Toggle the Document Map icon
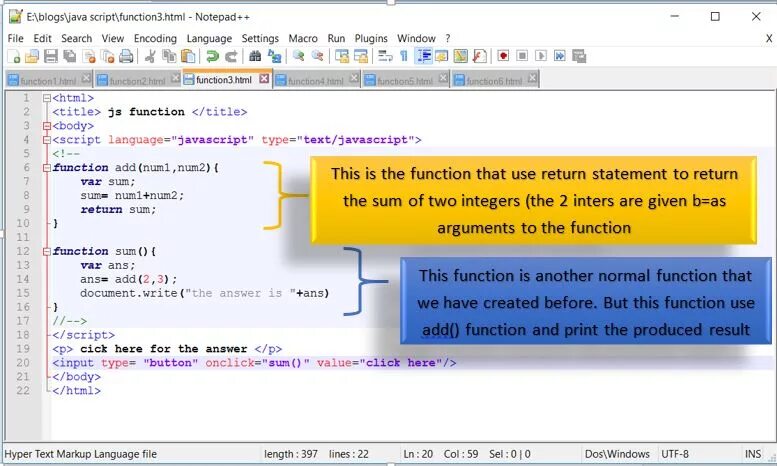The image size is (777, 466). 460,57
